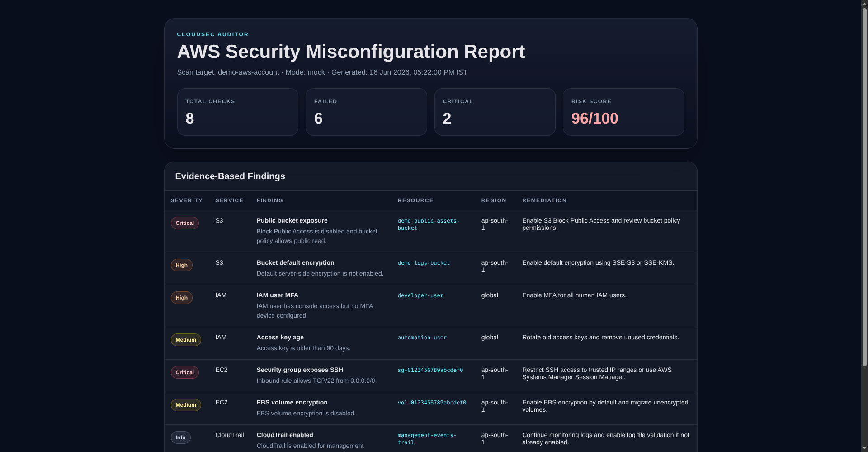Select the demo-logs-bucket resource
The image size is (868, 452).
[x=424, y=263]
